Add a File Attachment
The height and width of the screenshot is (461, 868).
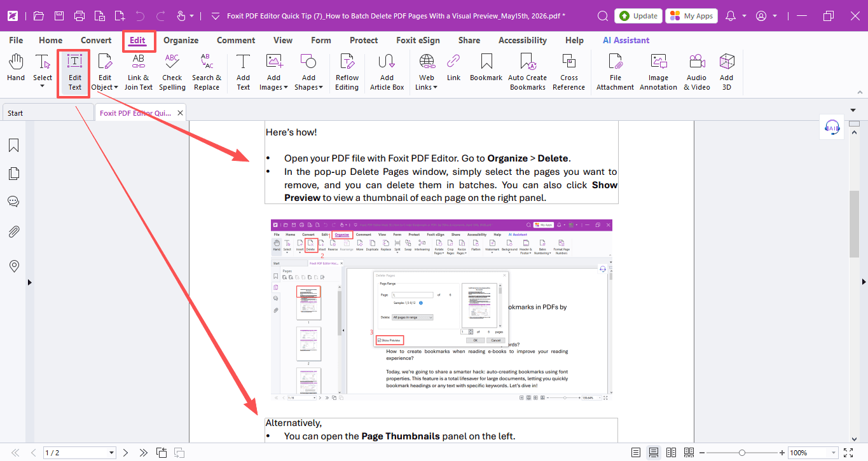(x=615, y=72)
